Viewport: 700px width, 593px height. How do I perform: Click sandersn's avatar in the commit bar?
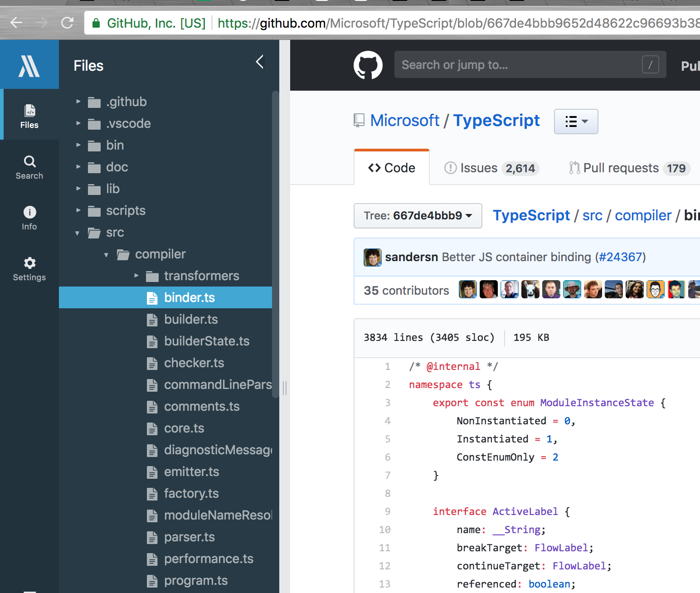pyautogui.click(x=373, y=258)
